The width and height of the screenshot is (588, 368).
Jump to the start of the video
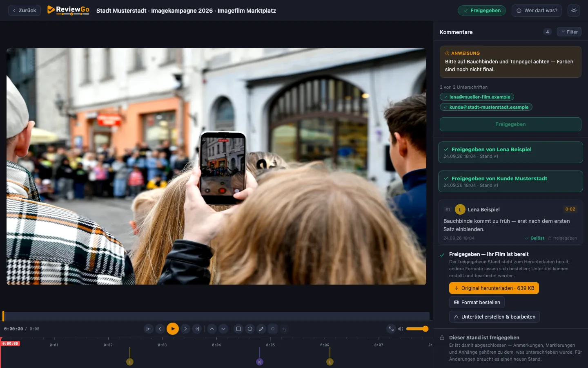coord(149,329)
